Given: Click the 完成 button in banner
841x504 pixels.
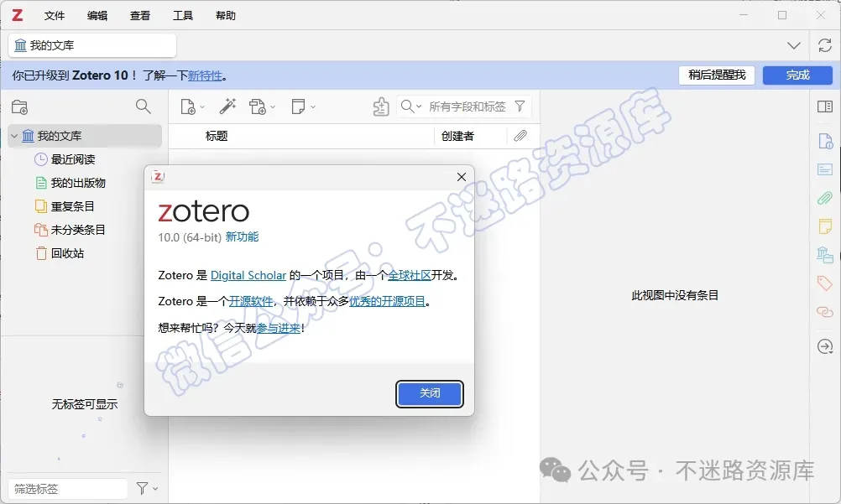Looking at the screenshot, I should [x=797, y=75].
